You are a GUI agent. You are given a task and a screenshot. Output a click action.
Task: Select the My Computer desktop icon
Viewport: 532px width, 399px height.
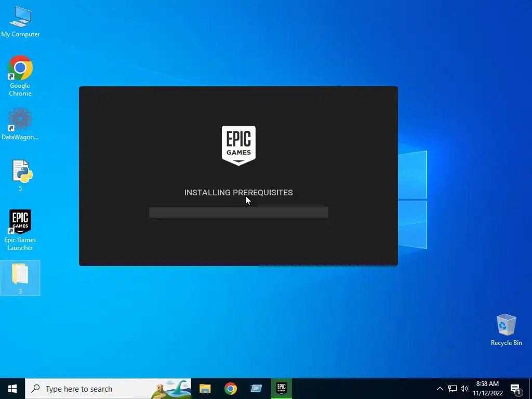click(x=20, y=21)
